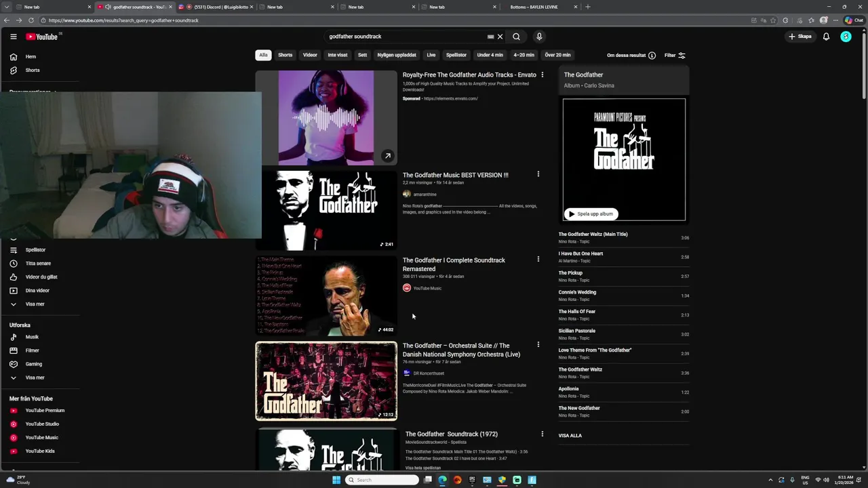Click the magnifier search button

point(516,37)
